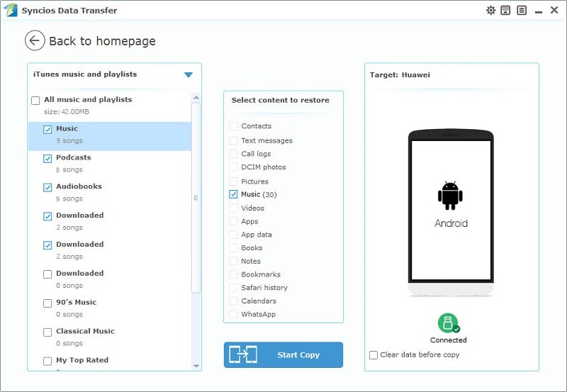Open the settings gear icon
Image resolution: width=567 pixels, height=392 pixels.
point(490,10)
